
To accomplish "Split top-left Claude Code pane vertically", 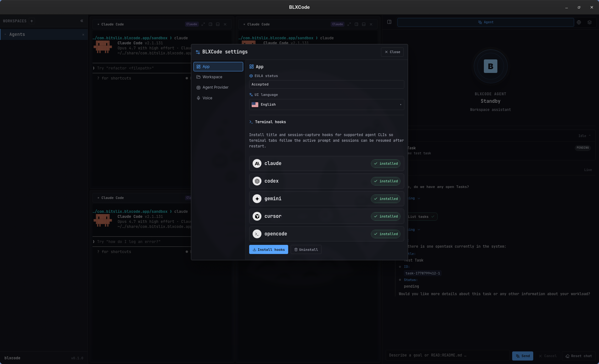I will coord(210,24).
